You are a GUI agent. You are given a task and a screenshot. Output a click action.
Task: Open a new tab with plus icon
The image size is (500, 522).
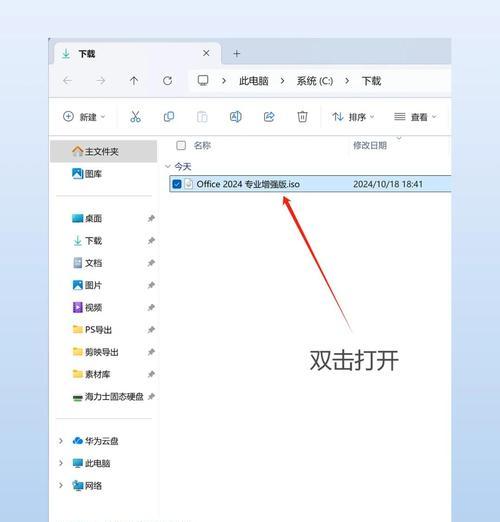tap(237, 54)
